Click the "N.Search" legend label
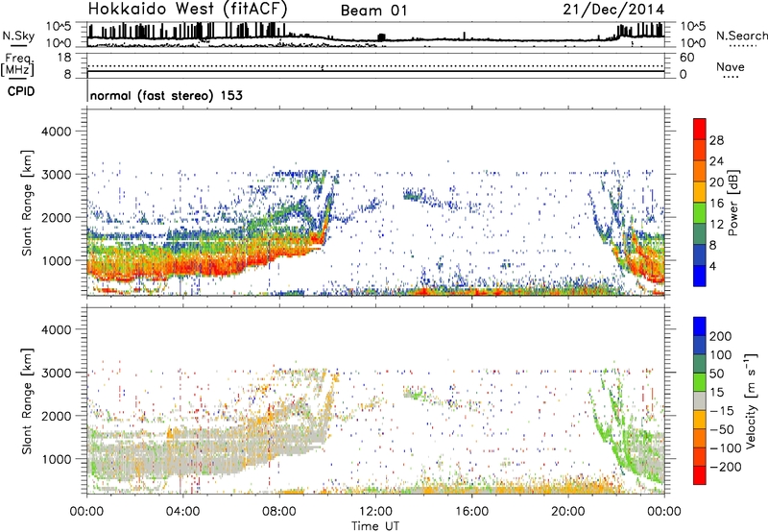Viewport: 768px width, 532px height. pos(741,36)
